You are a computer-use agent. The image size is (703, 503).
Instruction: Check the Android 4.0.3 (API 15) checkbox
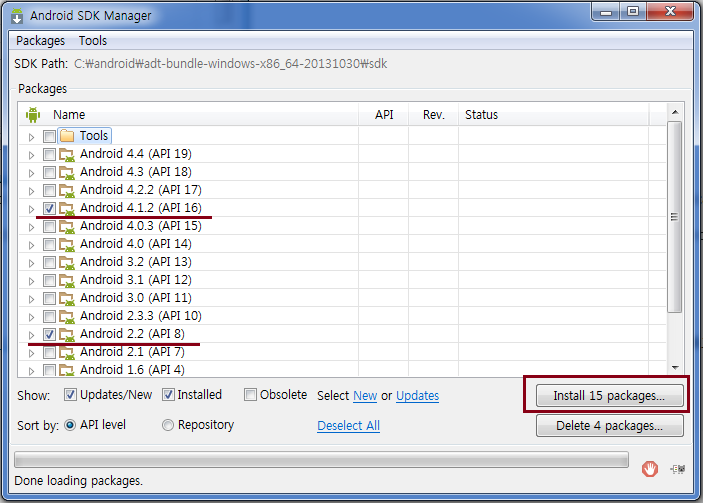[x=49, y=226]
